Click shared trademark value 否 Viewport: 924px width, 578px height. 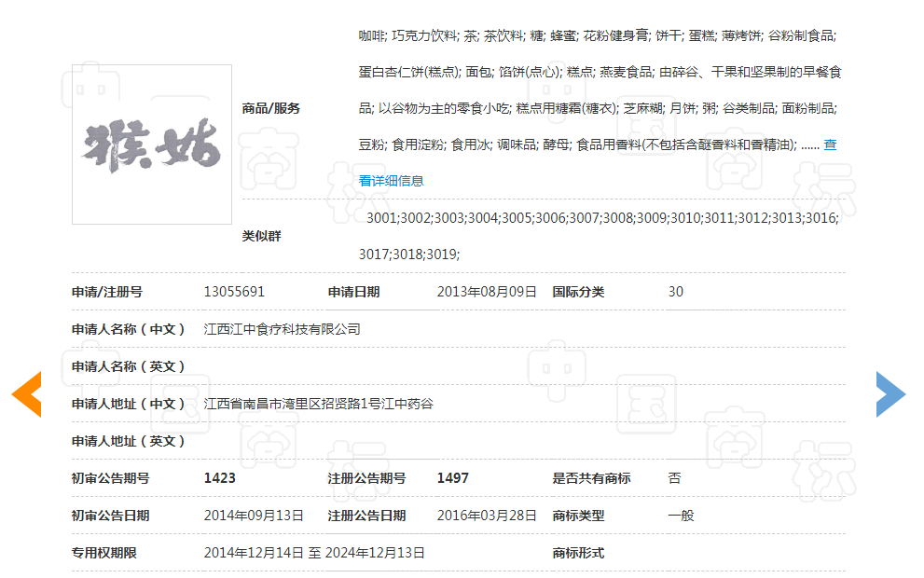click(674, 478)
